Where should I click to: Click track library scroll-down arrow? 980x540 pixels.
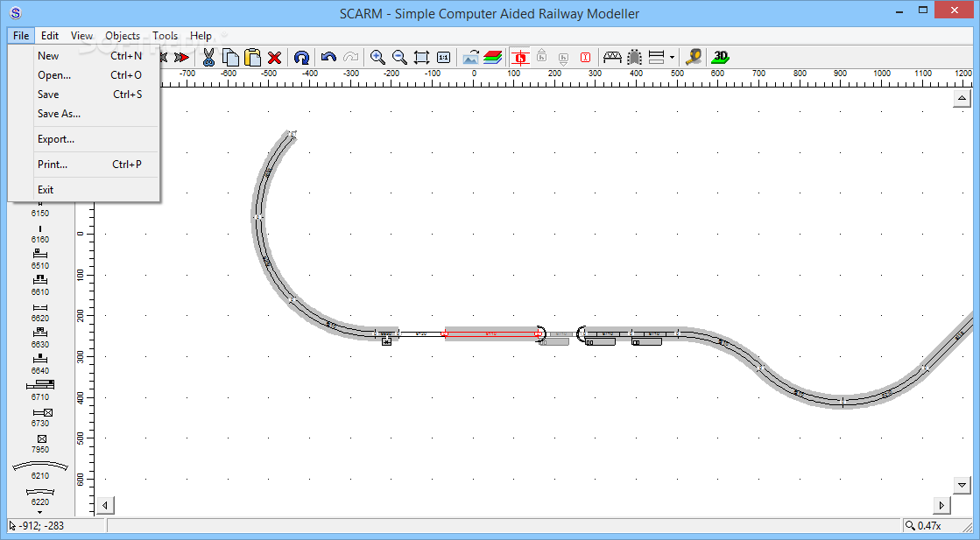(40, 513)
